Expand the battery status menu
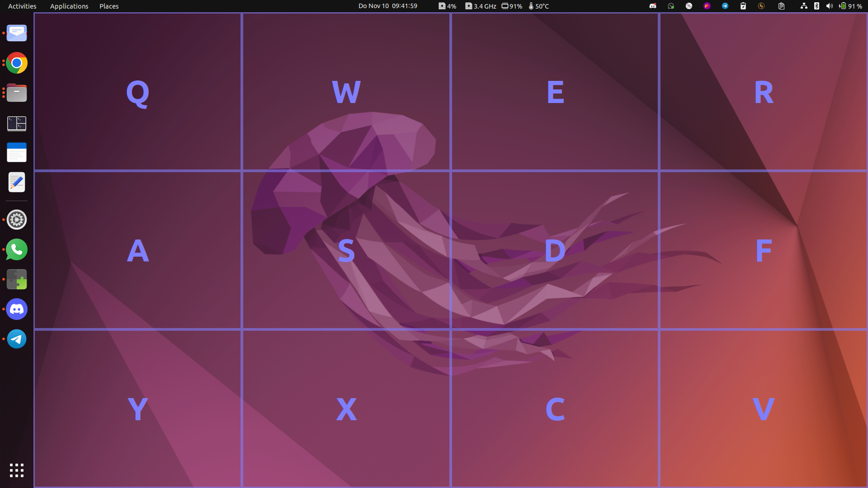The width and height of the screenshot is (868, 488). pos(850,6)
